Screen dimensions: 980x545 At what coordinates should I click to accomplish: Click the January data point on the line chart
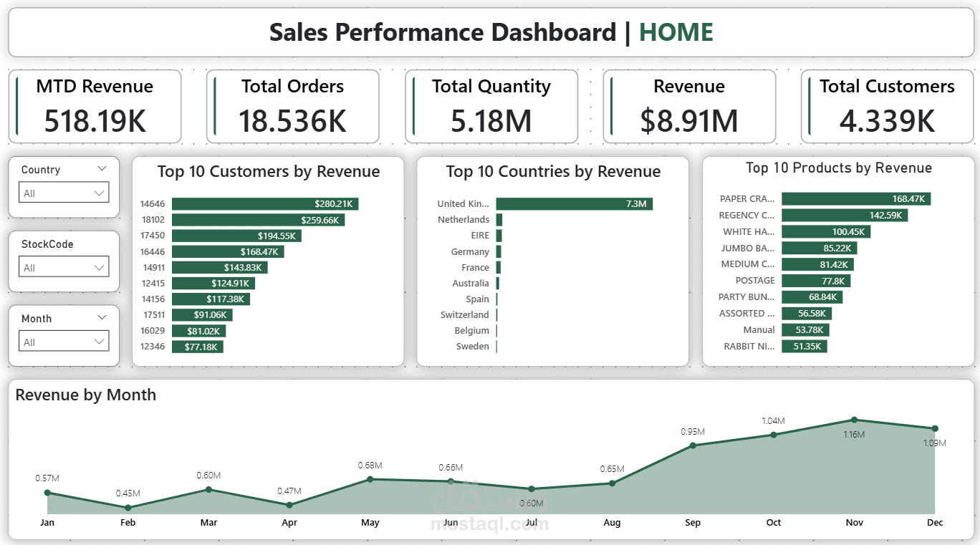47,493
